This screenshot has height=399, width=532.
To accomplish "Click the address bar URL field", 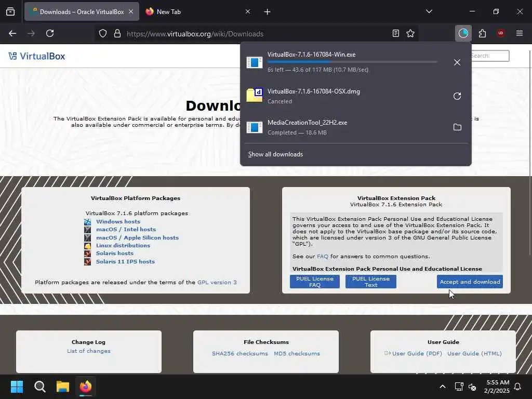I will (x=258, y=34).
